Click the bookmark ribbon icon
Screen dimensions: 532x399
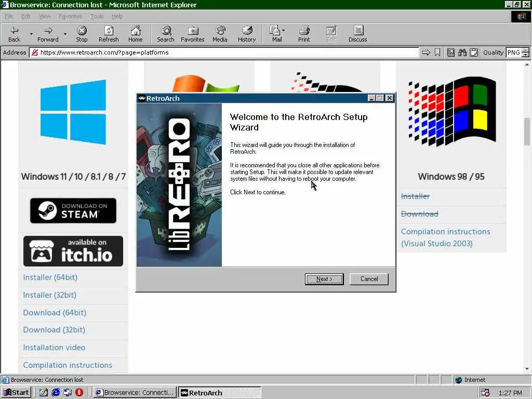437,52
